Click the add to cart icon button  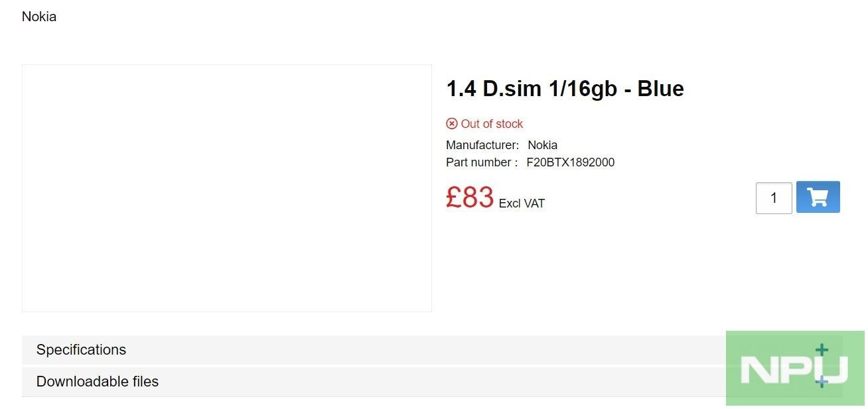pos(818,197)
